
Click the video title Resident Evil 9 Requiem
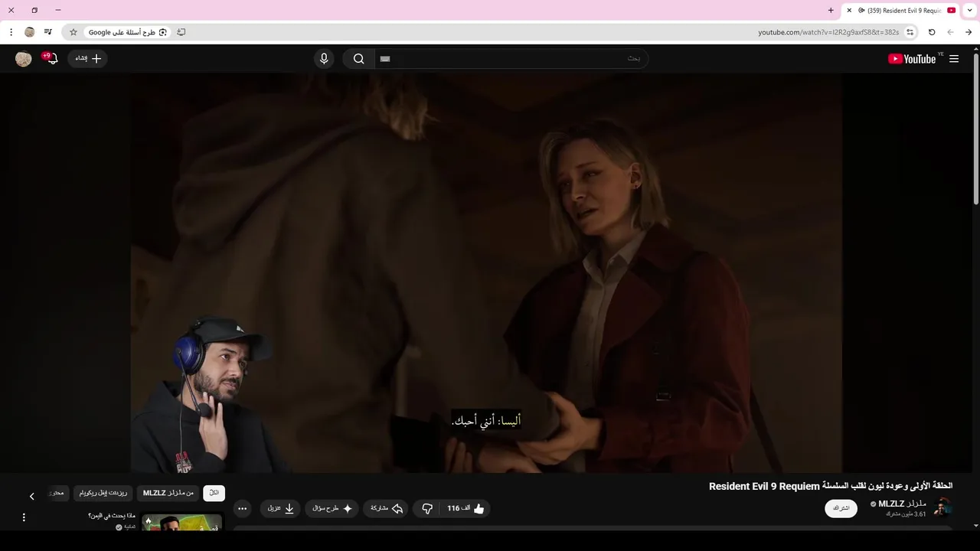coord(831,486)
